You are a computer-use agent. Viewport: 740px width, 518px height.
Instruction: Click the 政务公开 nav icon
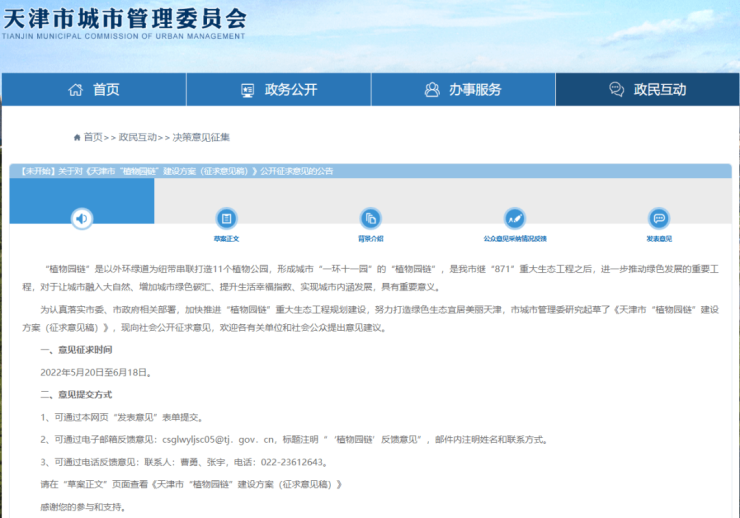tap(248, 90)
